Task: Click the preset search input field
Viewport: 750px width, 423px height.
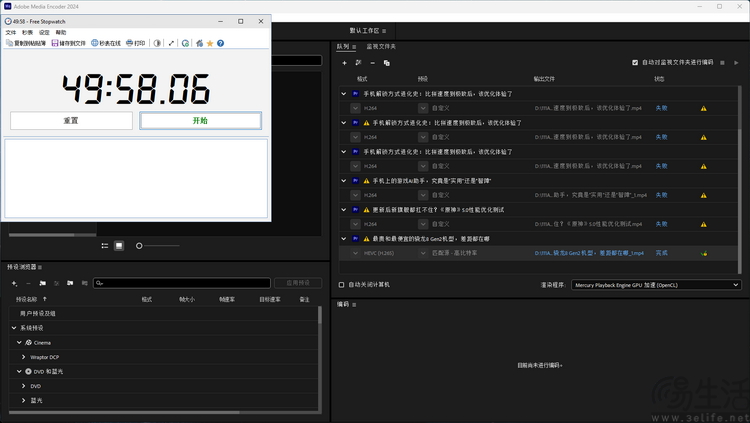Action: pos(182,283)
